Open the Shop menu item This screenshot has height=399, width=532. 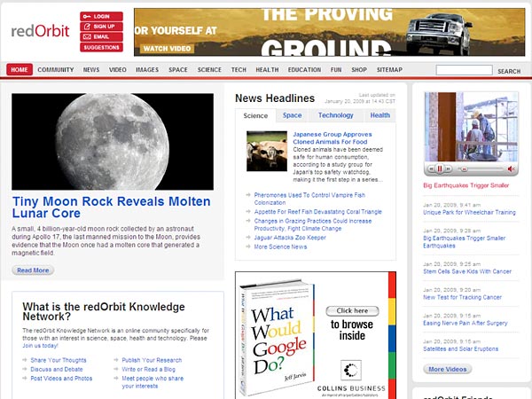359,69
